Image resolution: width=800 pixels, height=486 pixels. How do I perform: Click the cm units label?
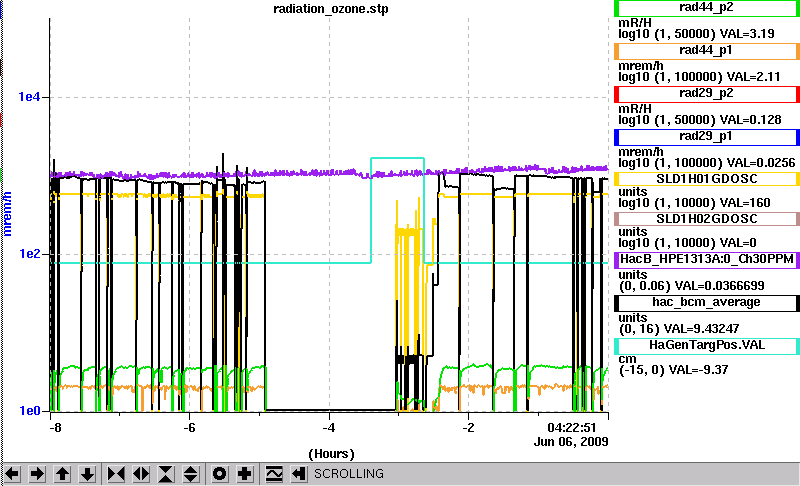tap(628, 359)
